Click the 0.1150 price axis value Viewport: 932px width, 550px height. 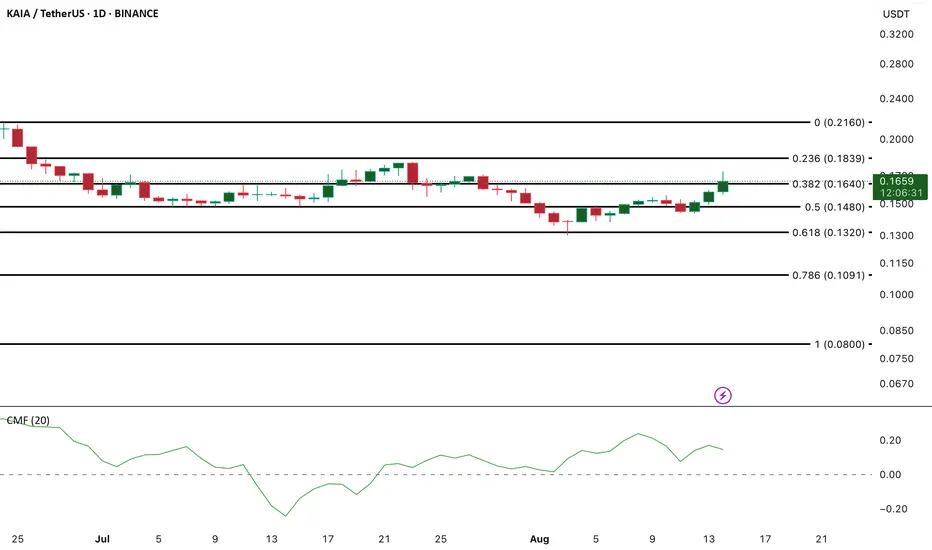896,263
